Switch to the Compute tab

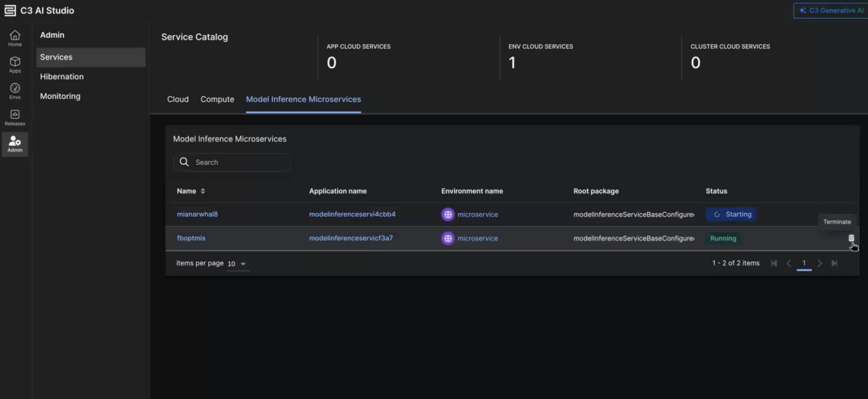(x=217, y=99)
